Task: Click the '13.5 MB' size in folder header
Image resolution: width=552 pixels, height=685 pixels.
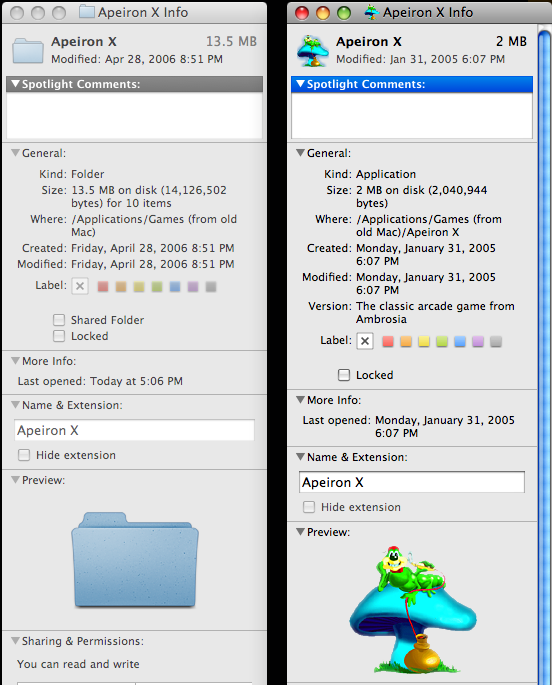Action: (x=231, y=42)
